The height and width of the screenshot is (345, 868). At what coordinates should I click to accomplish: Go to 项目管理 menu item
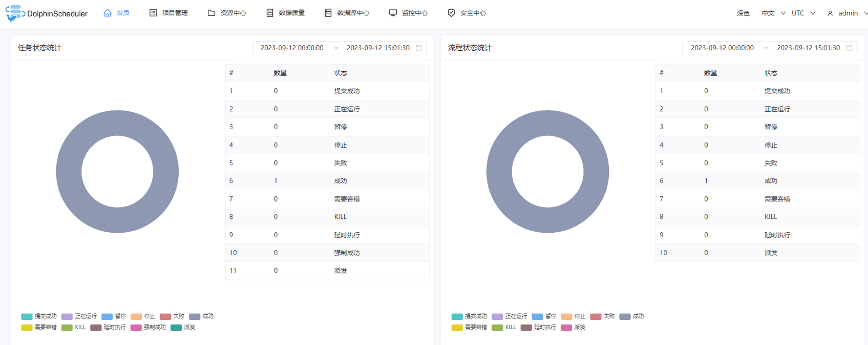[x=175, y=13]
